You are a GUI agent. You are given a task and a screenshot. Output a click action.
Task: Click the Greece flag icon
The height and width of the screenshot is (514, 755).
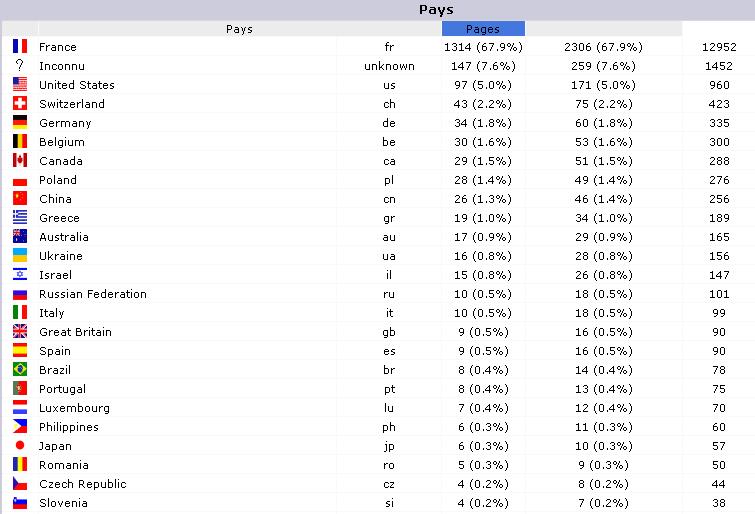coord(20,217)
